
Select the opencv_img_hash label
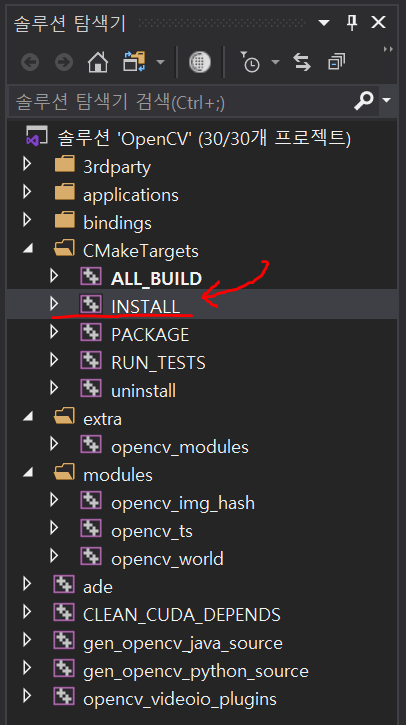[x=183, y=503]
